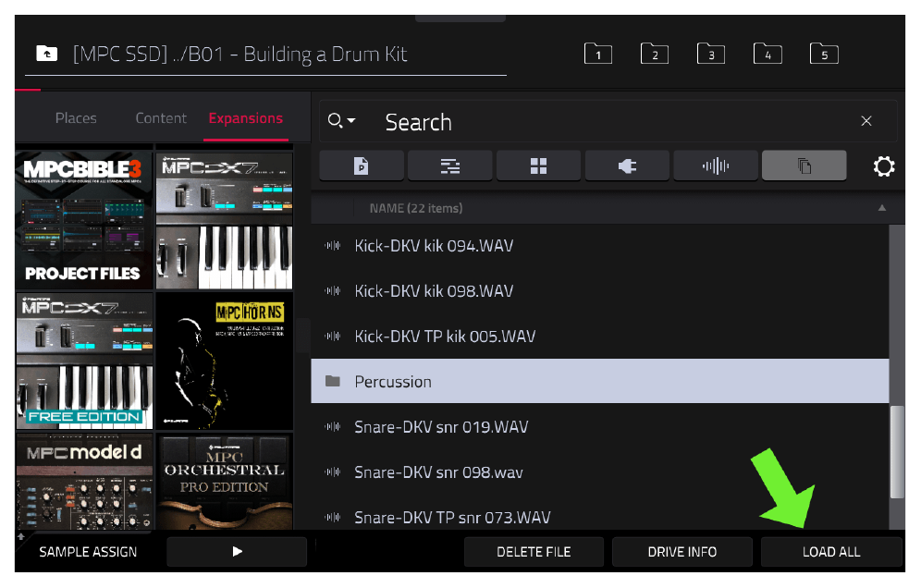Open the MPC DX7 Free Edition expansion
This screenshot has width=921, height=588.
(84, 361)
